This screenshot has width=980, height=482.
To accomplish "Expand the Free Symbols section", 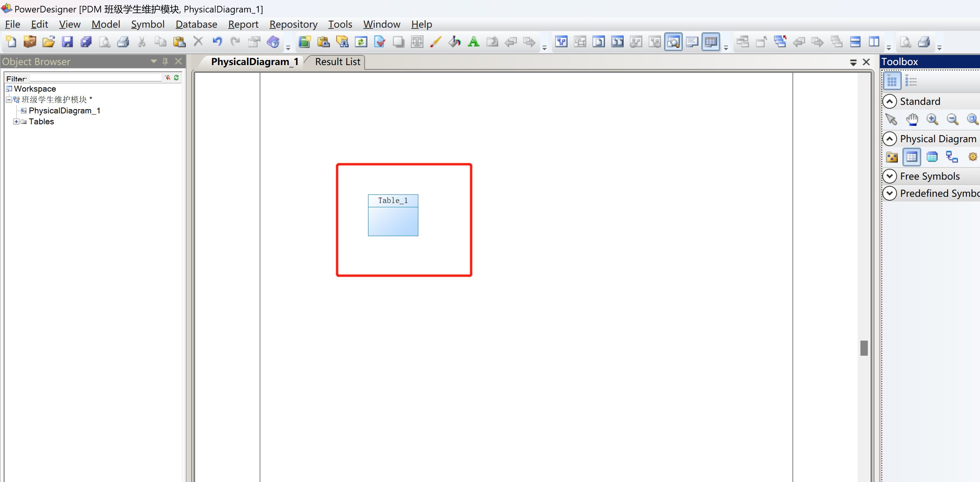I will 890,176.
